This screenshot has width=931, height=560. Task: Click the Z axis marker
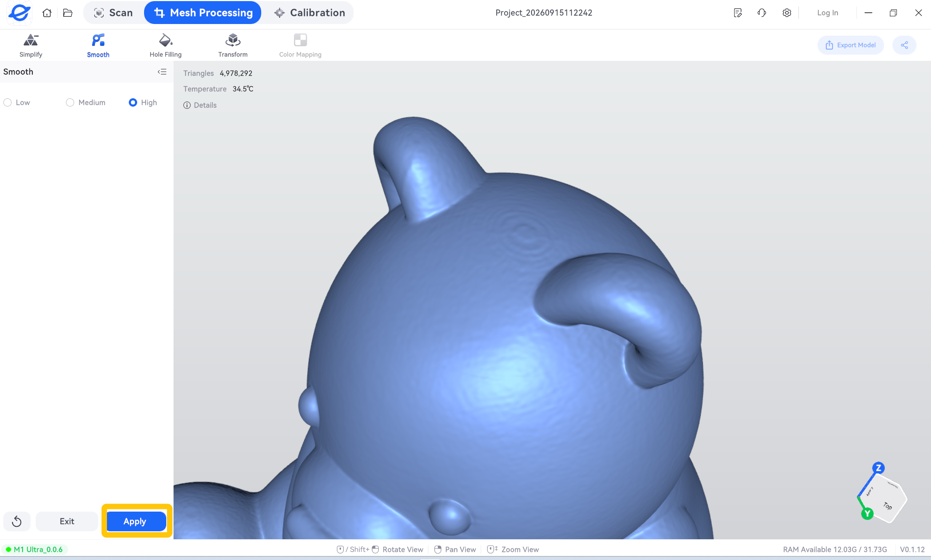click(878, 468)
